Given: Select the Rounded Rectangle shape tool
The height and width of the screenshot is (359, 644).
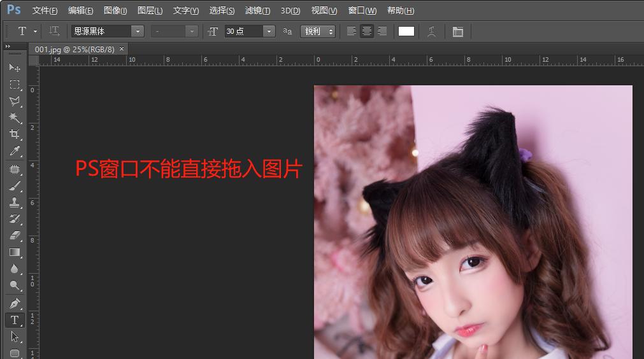Looking at the screenshot, I should click(x=15, y=353).
